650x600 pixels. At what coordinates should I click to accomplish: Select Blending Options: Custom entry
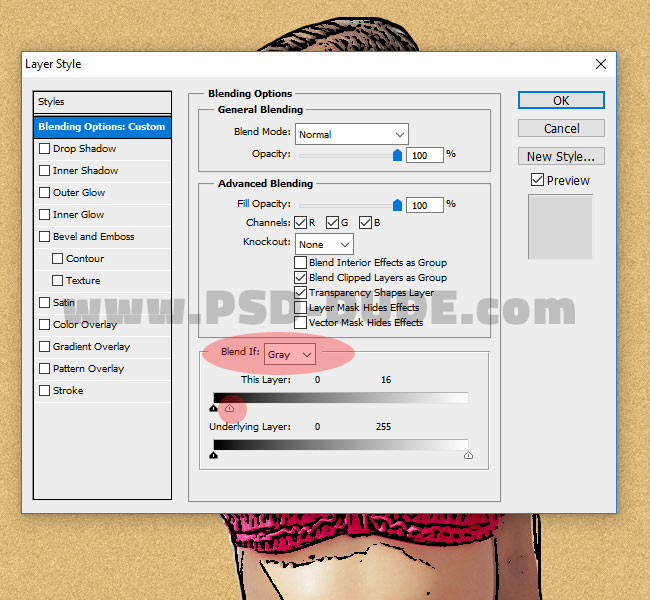click(102, 127)
